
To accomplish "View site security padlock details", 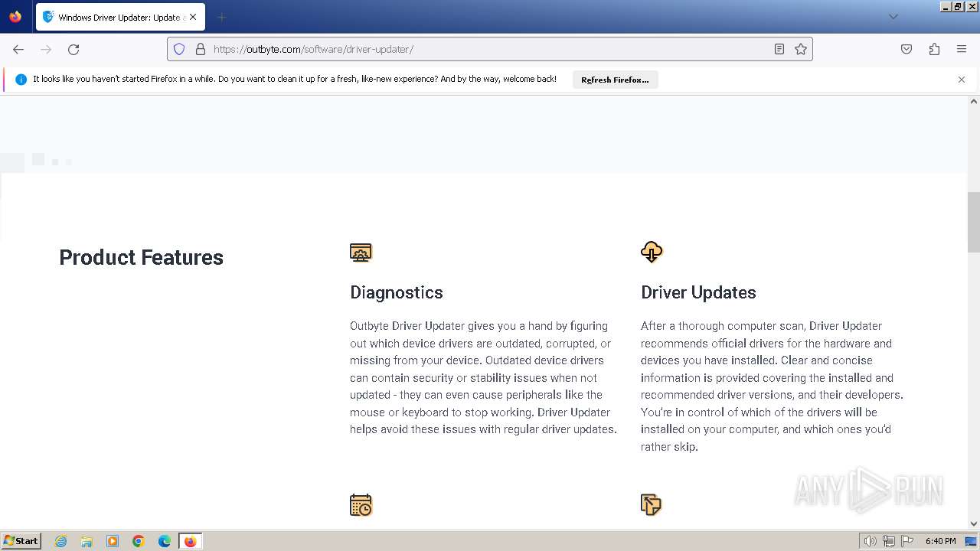I will pyautogui.click(x=201, y=49).
